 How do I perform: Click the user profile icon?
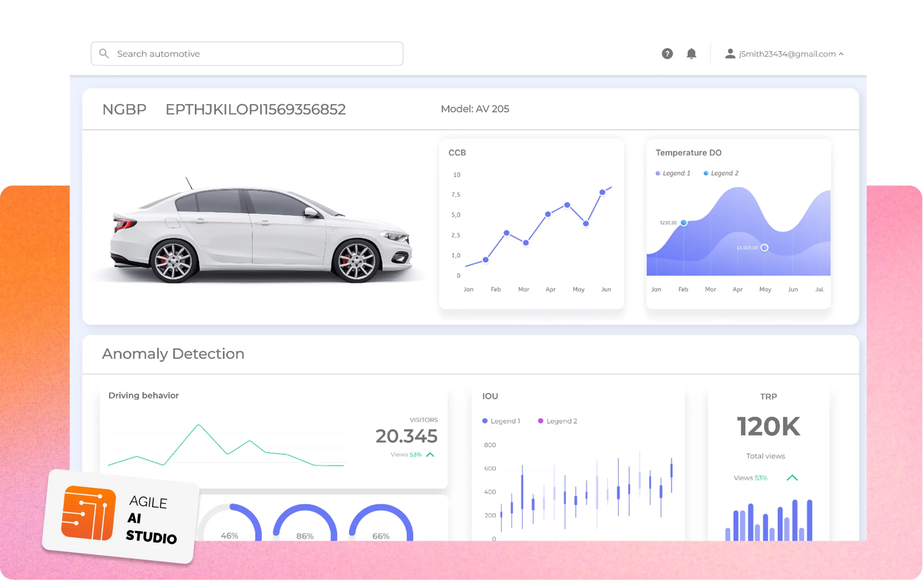coord(730,54)
